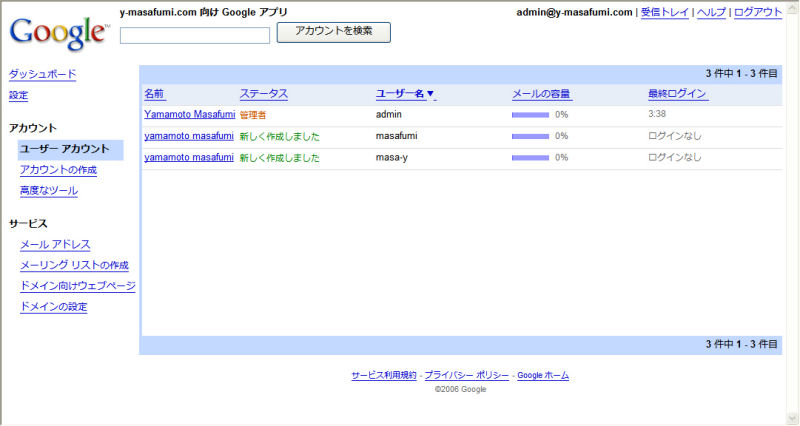Open Yamamoto Masafumi admin account

click(189, 114)
